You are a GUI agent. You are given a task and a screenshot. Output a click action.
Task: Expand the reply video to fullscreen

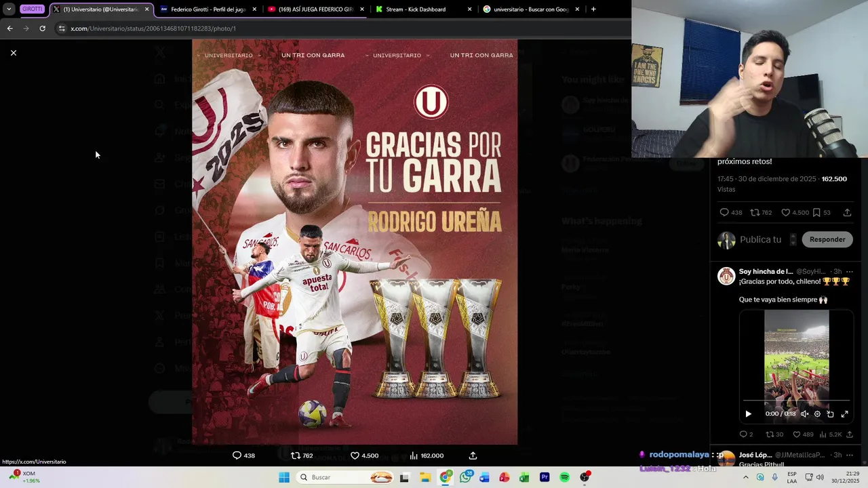coord(844,414)
